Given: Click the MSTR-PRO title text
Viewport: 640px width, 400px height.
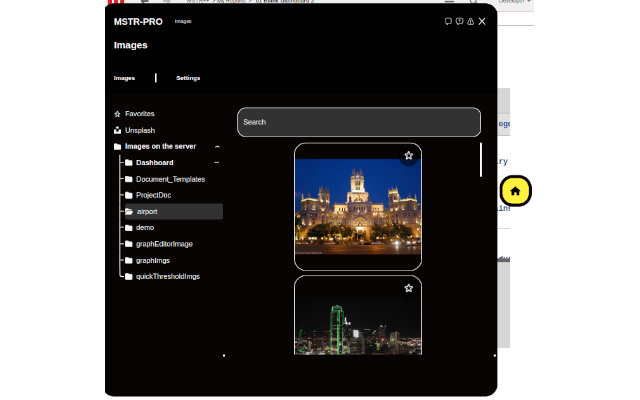Looking at the screenshot, I should (x=138, y=22).
